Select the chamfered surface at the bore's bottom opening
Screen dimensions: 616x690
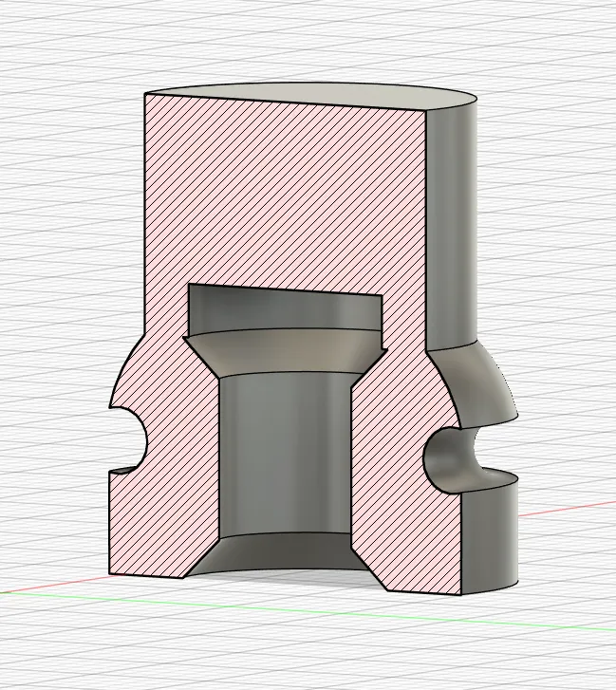click(x=282, y=554)
